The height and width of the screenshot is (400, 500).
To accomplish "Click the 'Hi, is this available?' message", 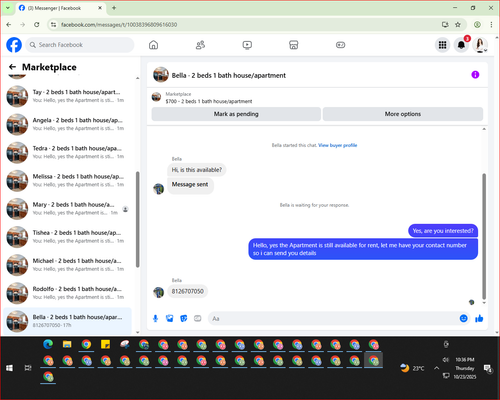I will click(x=196, y=170).
